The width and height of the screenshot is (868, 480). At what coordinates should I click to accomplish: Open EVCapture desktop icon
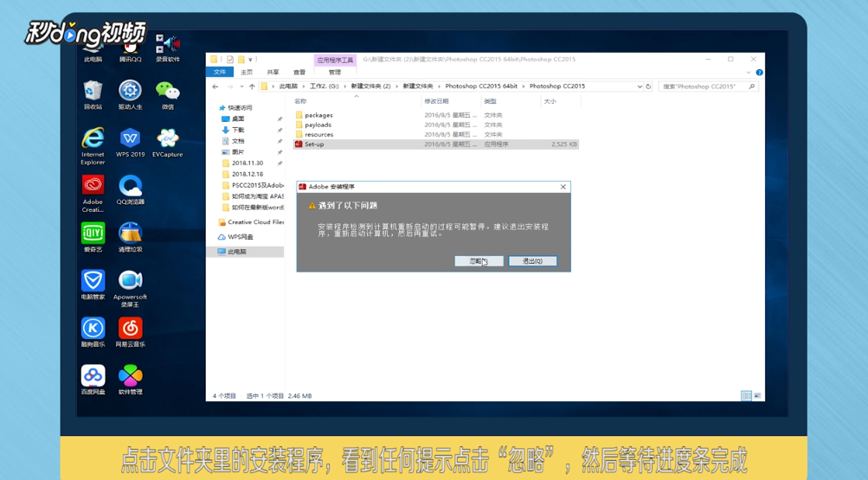click(167, 143)
